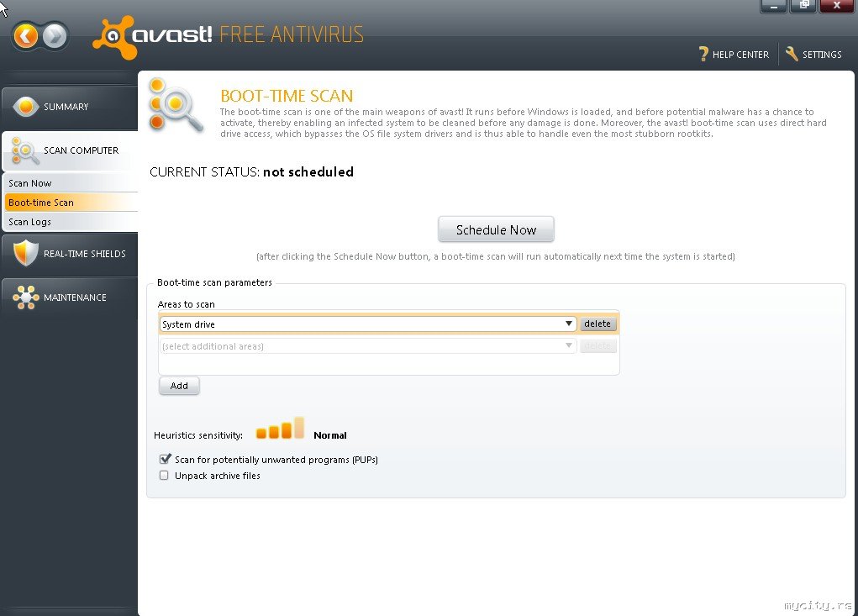Click the Schedule Now button
This screenshot has height=616, width=858.
496,229
